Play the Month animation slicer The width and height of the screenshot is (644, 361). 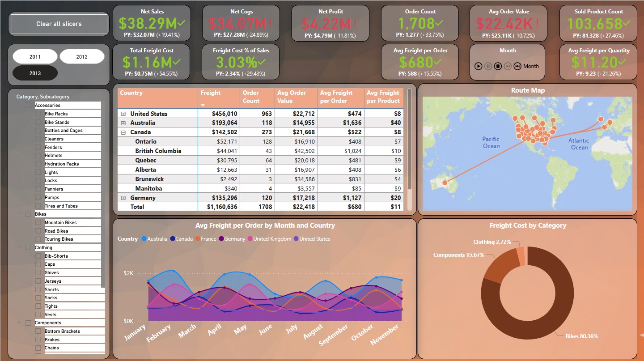coord(479,66)
